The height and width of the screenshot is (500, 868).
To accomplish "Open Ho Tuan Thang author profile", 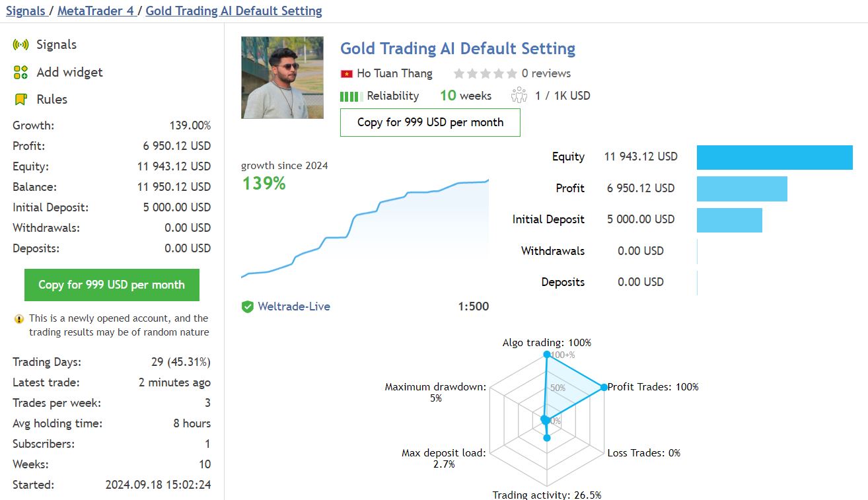I will tap(394, 73).
